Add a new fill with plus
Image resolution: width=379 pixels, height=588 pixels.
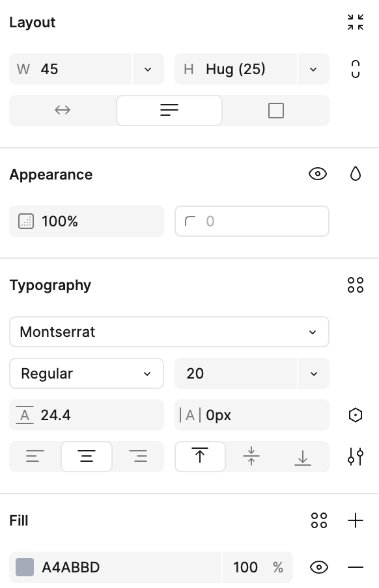[x=356, y=520]
